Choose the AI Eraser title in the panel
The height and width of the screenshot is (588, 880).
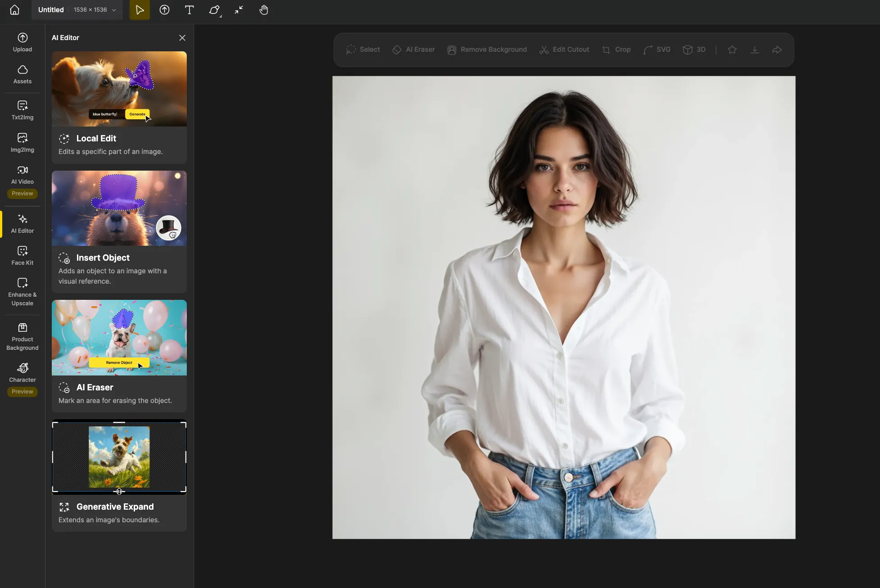[x=95, y=387]
